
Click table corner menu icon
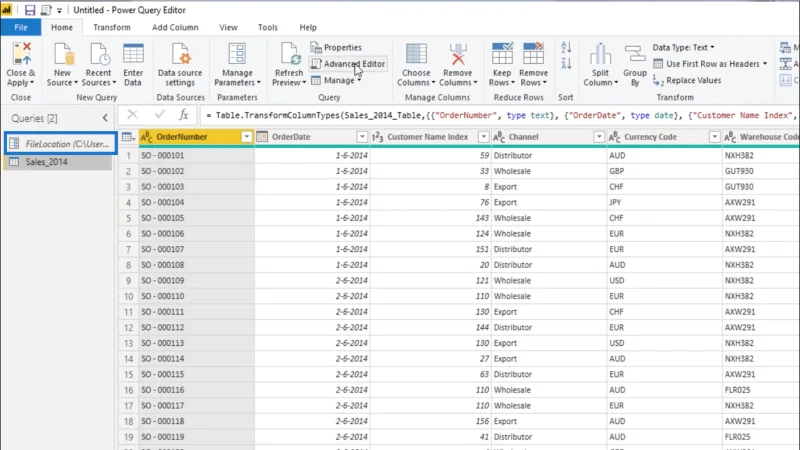128,137
